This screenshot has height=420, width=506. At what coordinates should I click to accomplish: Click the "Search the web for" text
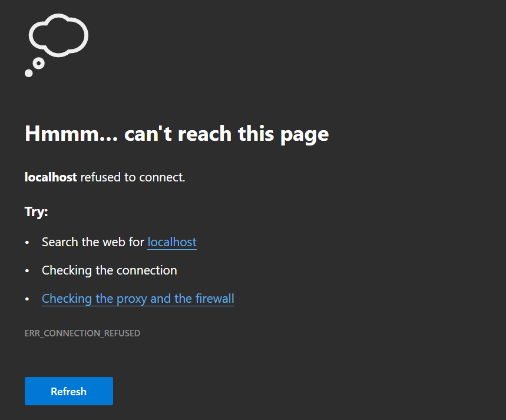click(x=93, y=242)
